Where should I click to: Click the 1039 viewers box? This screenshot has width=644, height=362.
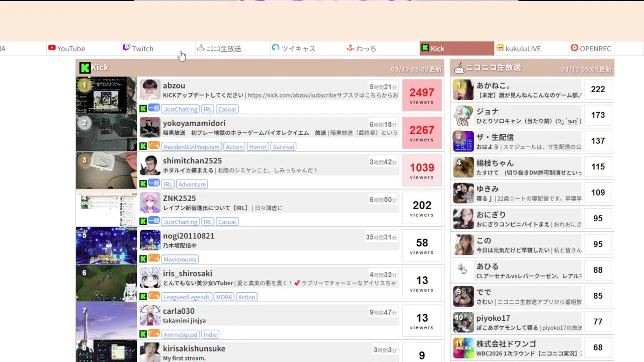click(422, 171)
